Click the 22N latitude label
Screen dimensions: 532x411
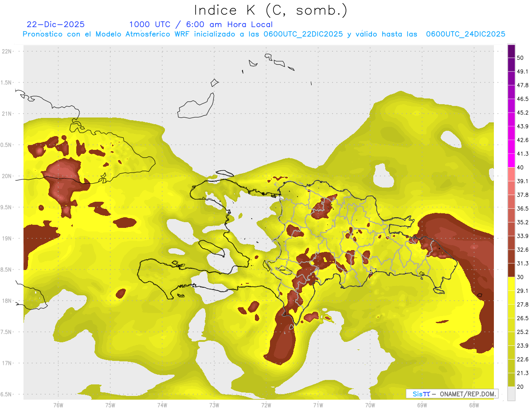[x=7, y=51]
